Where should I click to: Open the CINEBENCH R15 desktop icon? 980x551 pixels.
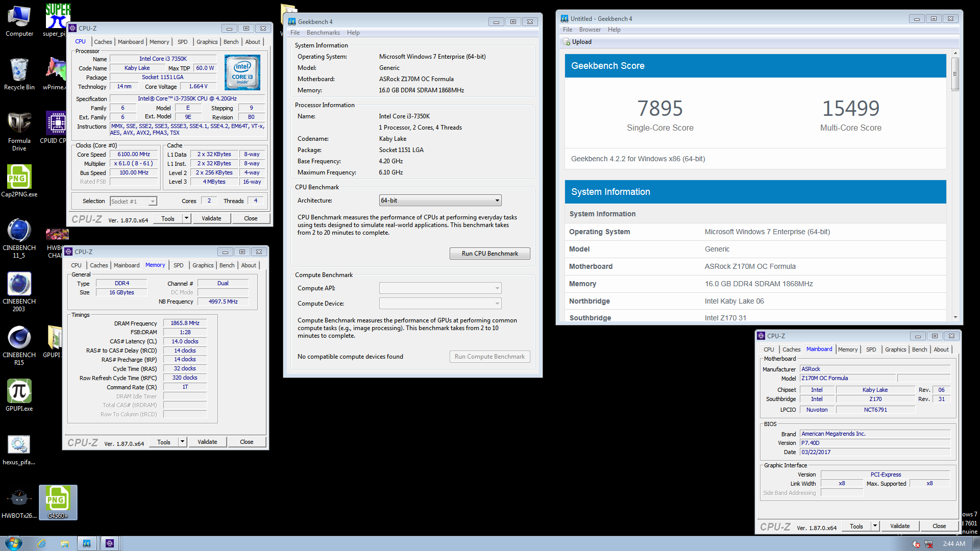pos(19,346)
